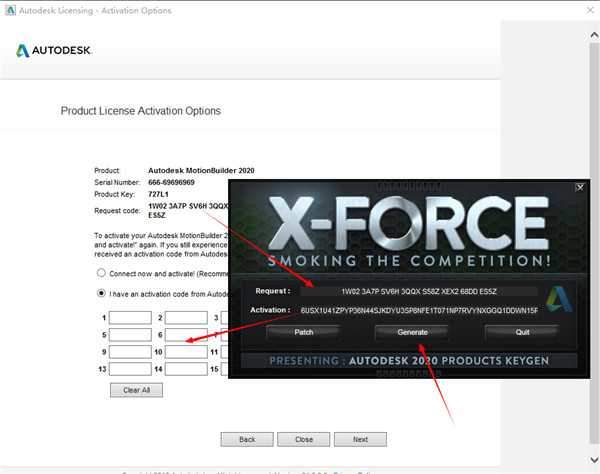The height and width of the screenshot is (474, 600).
Task: Click serial number '666-69696969'
Action: point(171,182)
